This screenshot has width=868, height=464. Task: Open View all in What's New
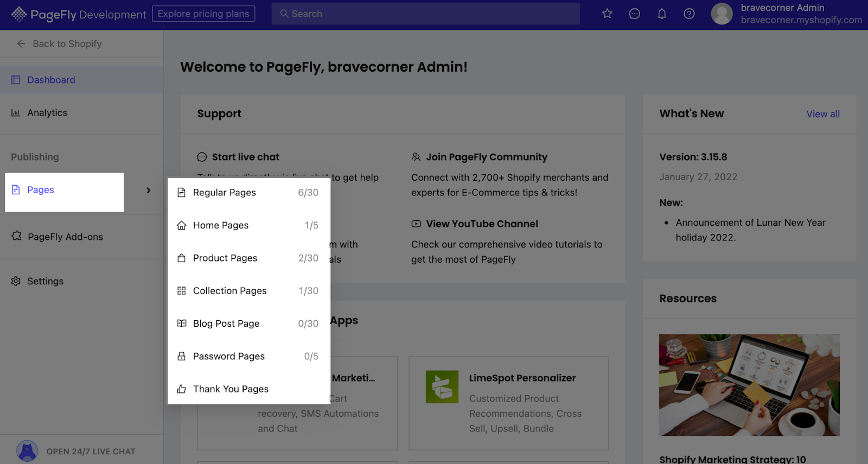823,114
